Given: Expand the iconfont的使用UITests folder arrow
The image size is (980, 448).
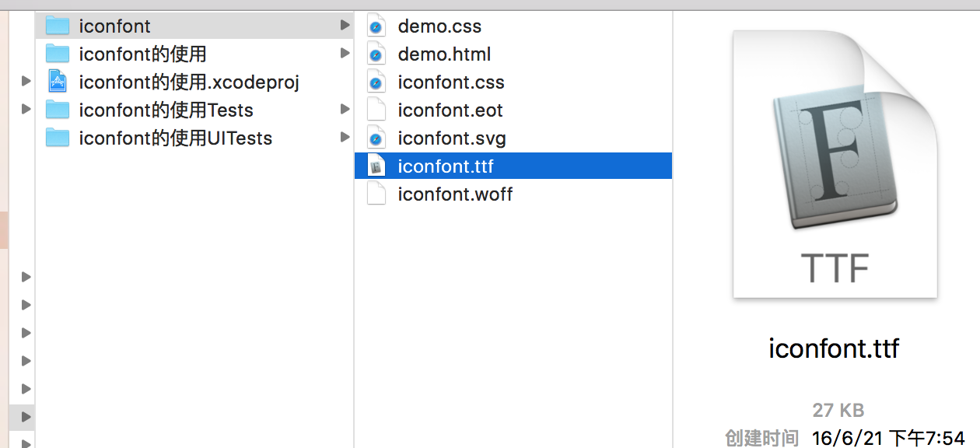Looking at the screenshot, I should tap(345, 138).
